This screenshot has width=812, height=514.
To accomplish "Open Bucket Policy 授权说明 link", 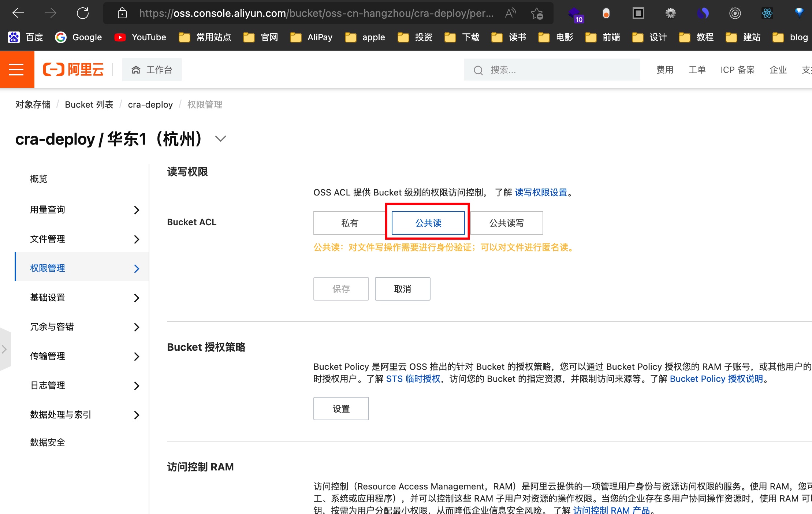I will (716, 379).
